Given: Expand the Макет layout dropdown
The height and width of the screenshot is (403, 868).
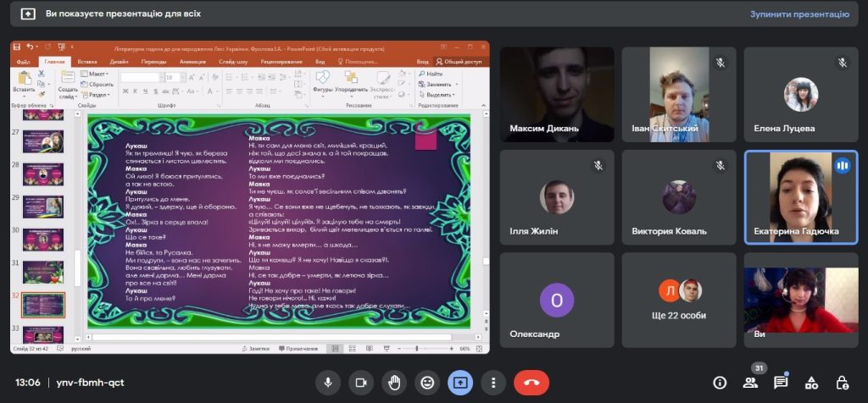Looking at the screenshot, I should pyautogui.click(x=96, y=75).
